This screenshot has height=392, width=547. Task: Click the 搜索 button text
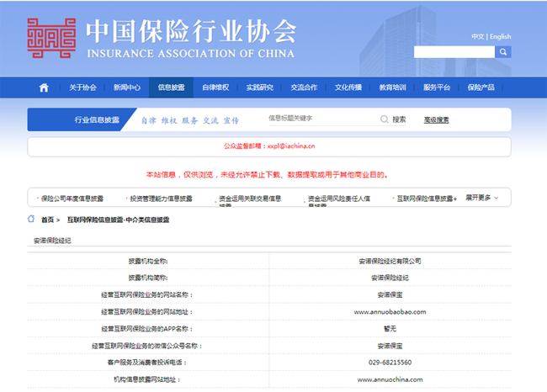pos(399,119)
